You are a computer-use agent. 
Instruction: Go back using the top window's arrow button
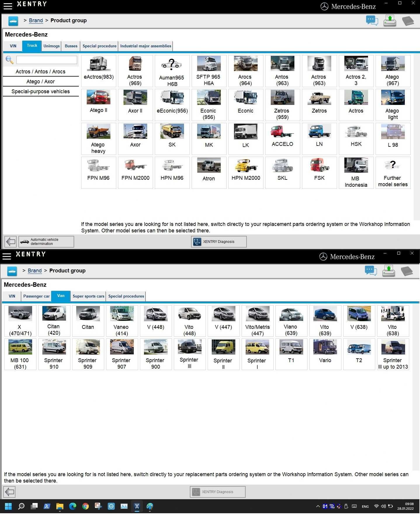coord(11,242)
